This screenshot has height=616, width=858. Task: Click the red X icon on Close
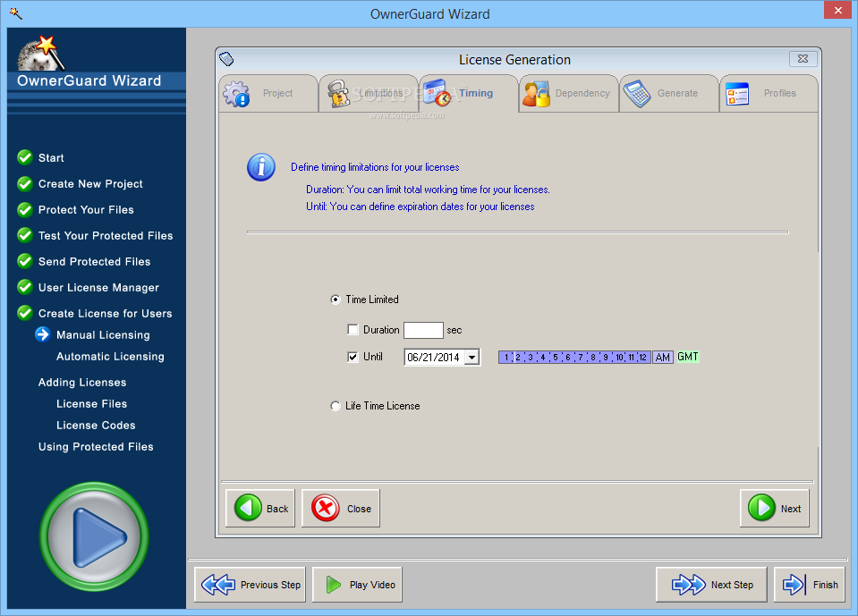[x=326, y=508]
